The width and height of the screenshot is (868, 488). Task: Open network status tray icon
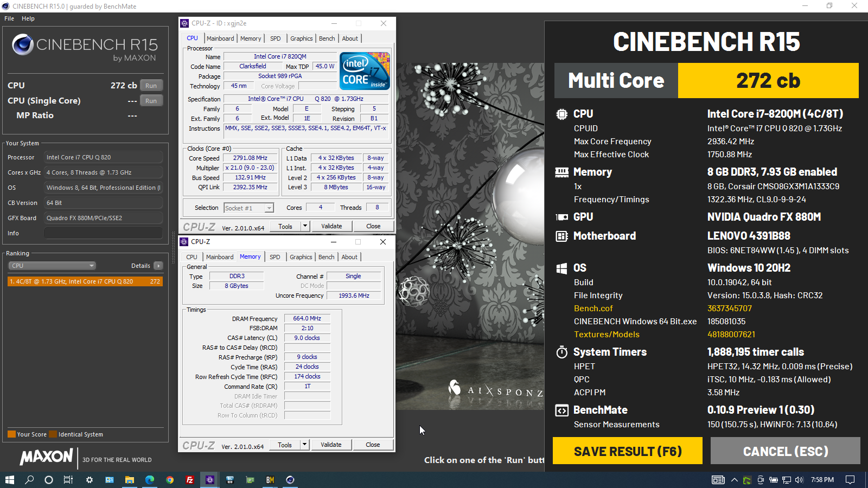pos(786,480)
